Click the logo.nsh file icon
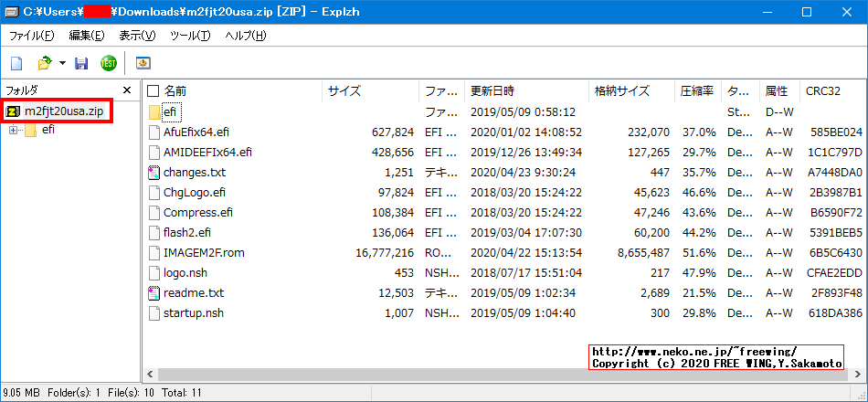868x402 pixels. pyautogui.click(x=154, y=273)
